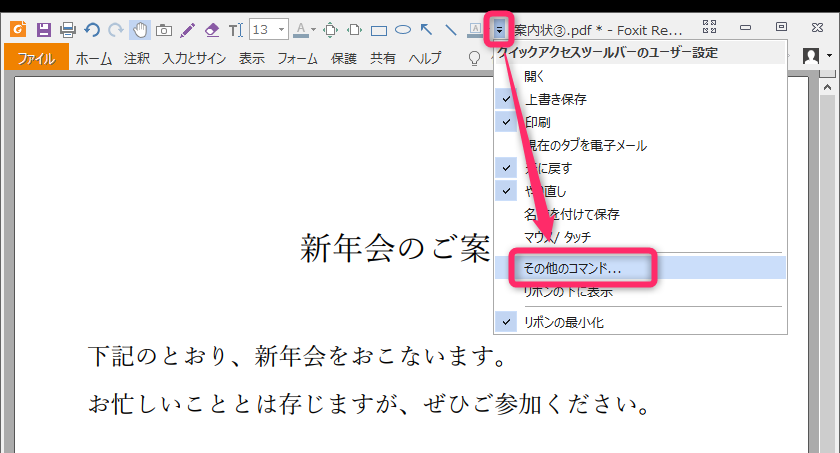Switch to the 注釈 ribbon tab
Image resolution: width=840 pixels, height=453 pixels.
(x=137, y=59)
